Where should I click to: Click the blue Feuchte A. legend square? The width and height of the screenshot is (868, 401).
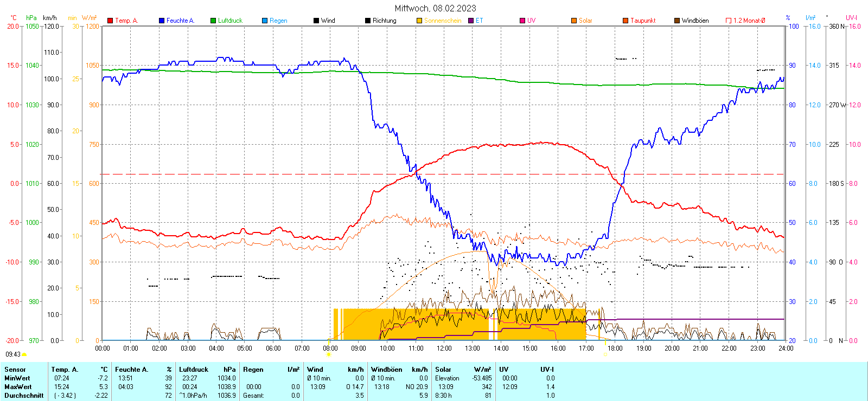pyautogui.click(x=162, y=21)
